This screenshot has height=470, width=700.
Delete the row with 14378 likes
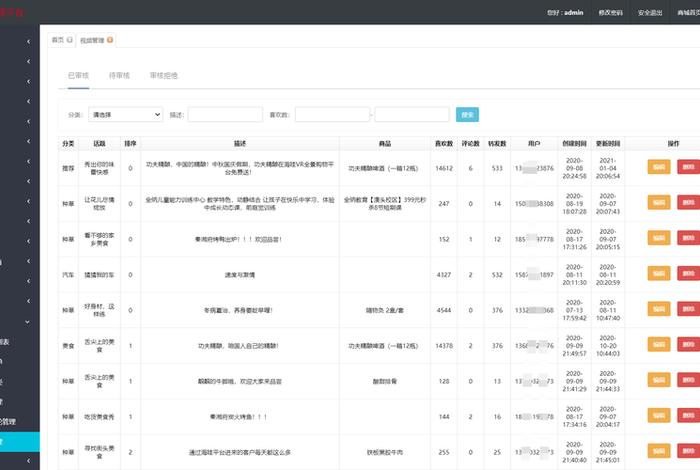pos(688,345)
